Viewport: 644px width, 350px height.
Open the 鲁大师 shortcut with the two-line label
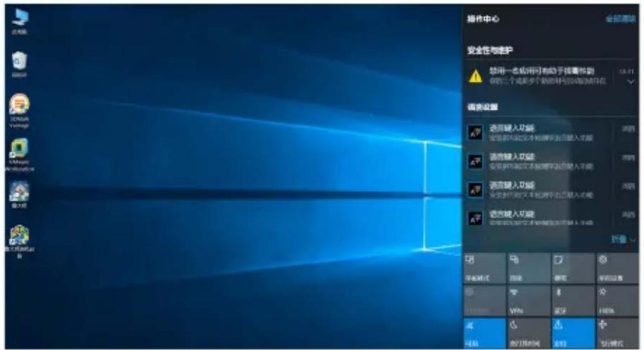[x=20, y=241]
